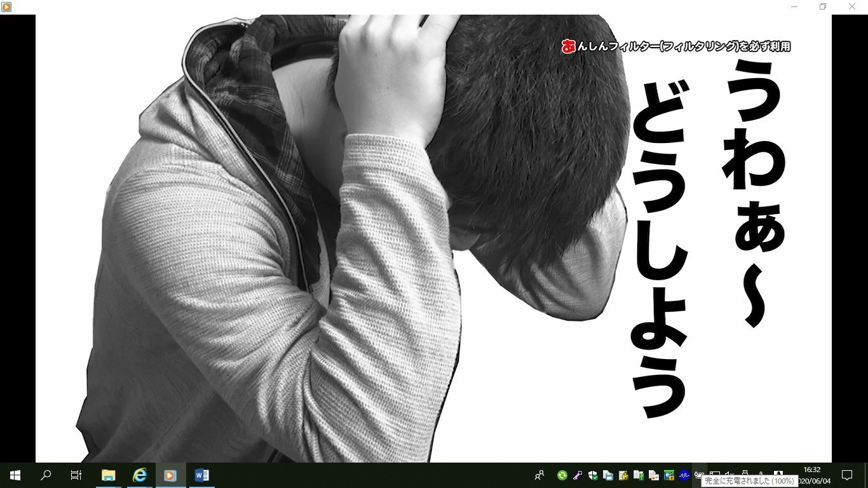Open the People icon in the taskbar
The height and width of the screenshot is (488, 868).
point(539,475)
